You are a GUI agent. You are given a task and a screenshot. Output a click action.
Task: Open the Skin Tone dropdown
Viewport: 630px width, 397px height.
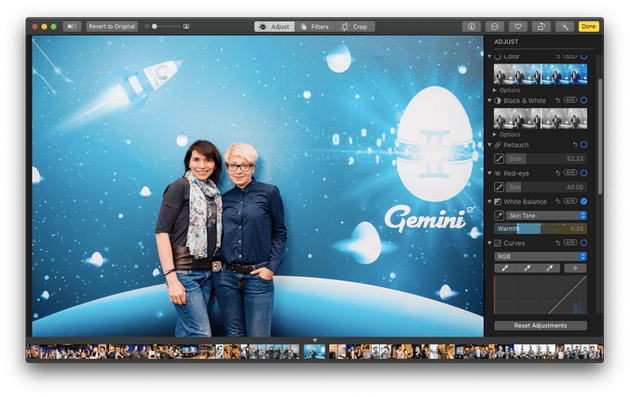(x=546, y=215)
